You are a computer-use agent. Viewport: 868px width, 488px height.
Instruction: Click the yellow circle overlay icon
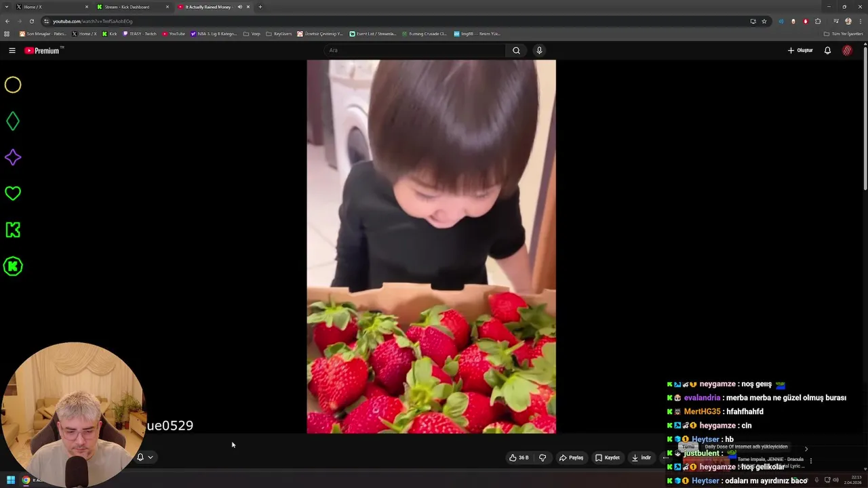coord(13,85)
